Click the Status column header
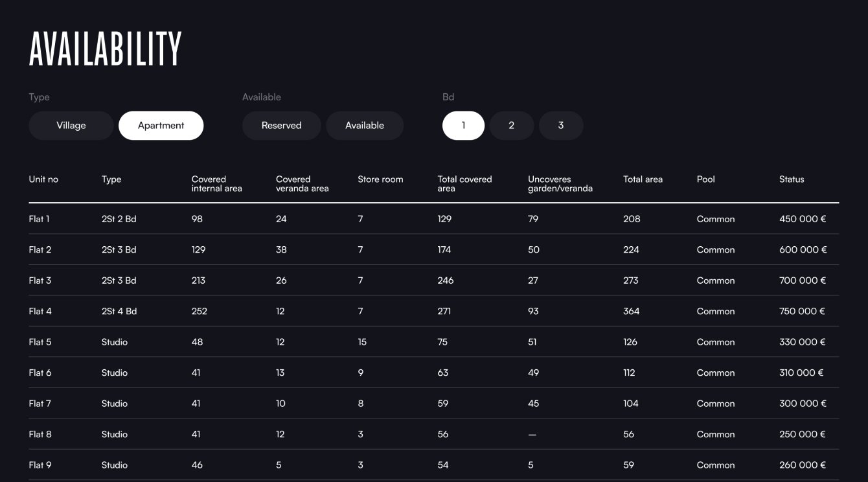The height and width of the screenshot is (482, 868). 791,179
